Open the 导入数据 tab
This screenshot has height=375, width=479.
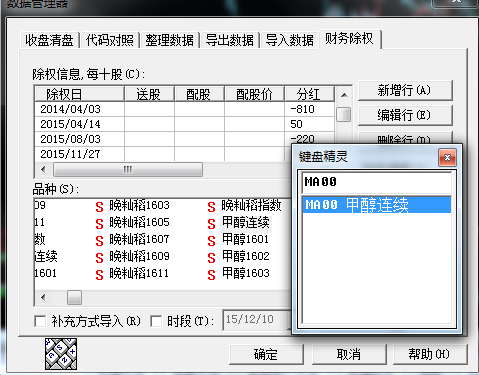[289, 40]
